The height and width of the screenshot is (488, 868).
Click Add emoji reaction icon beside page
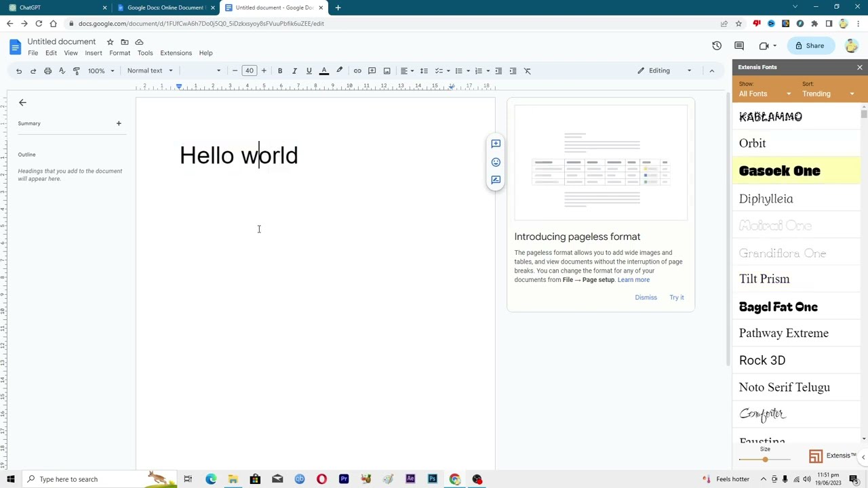[x=496, y=162]
